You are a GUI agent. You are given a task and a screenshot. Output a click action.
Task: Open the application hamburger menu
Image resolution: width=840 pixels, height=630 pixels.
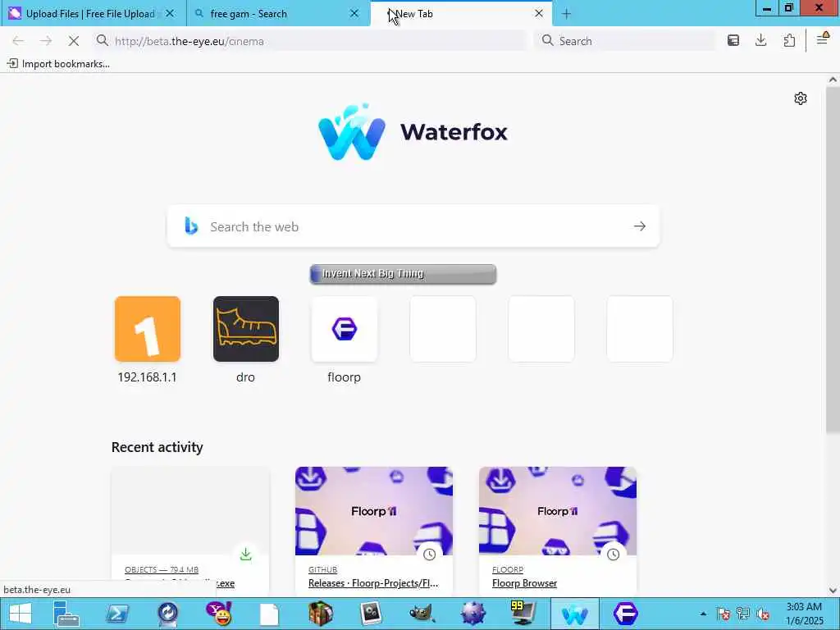tap(822, 39)
